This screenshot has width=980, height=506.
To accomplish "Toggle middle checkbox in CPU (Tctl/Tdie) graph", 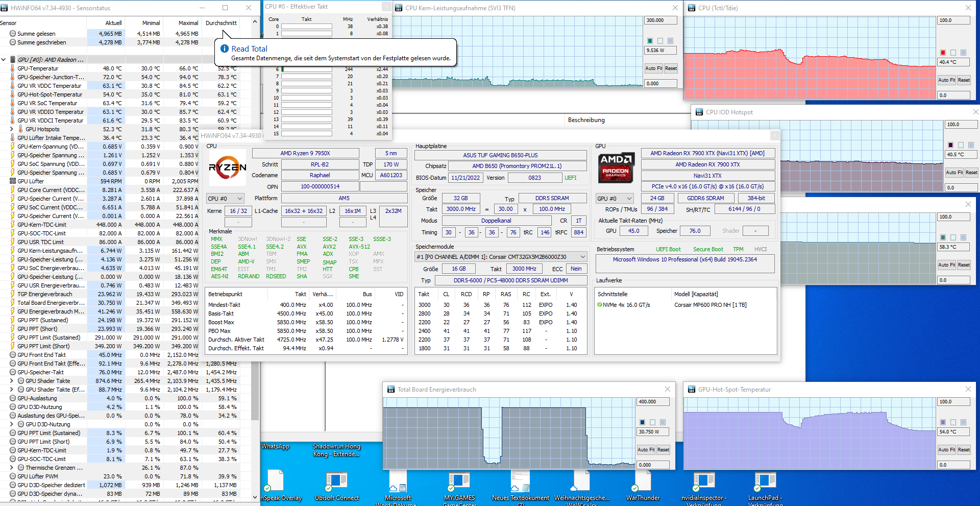I will click(x=953, y=53).
